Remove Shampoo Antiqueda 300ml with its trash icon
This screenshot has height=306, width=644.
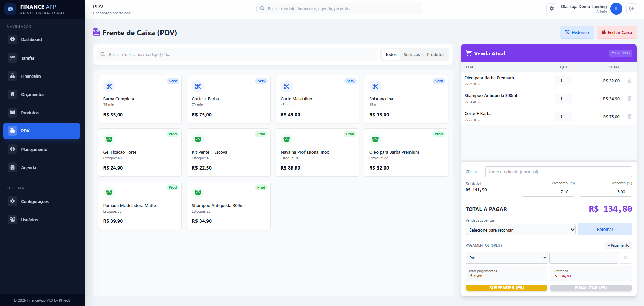629,99
